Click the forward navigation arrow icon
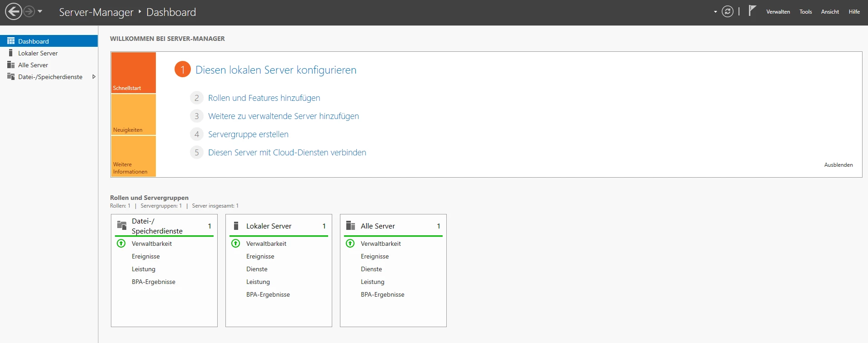Screen dimensions: 868x343 (x=29, y=12)
